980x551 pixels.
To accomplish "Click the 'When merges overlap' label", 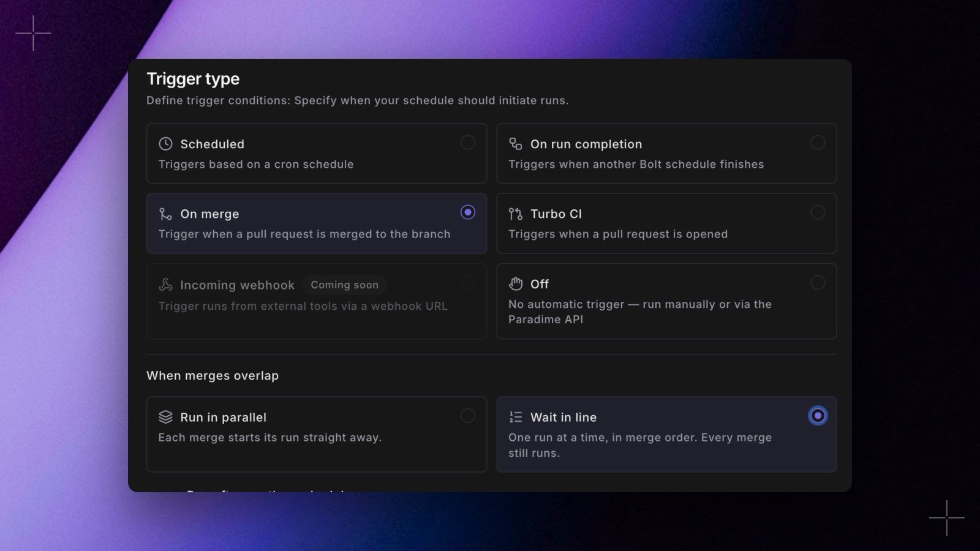I will [213, 375].
